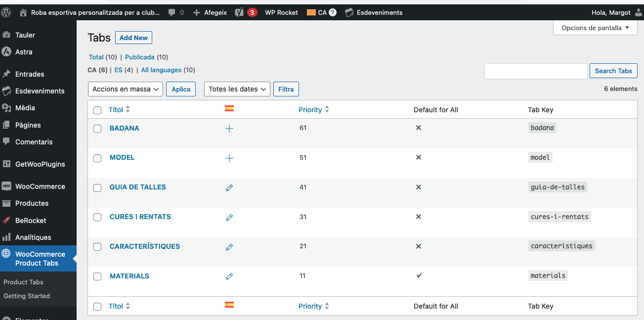This screenshot has width=644, height=320.
Task: Open WP Rocket admin bar menu
Action: [282, 13]
